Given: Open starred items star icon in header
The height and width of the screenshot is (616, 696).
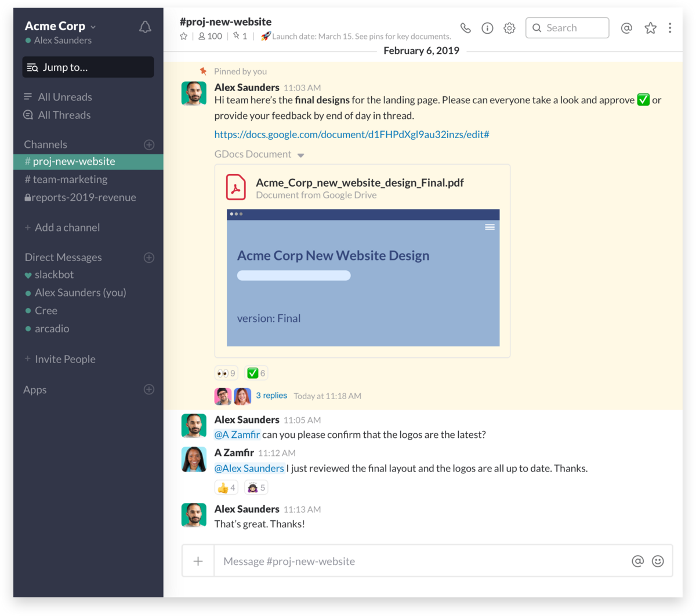Looking at the screenshot, I should tap(650, 28).
